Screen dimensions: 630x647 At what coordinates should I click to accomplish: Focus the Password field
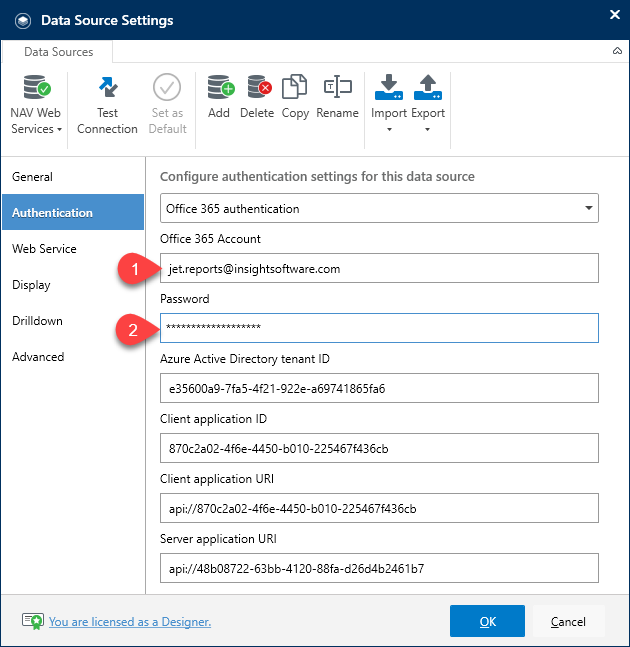point(379,328)
